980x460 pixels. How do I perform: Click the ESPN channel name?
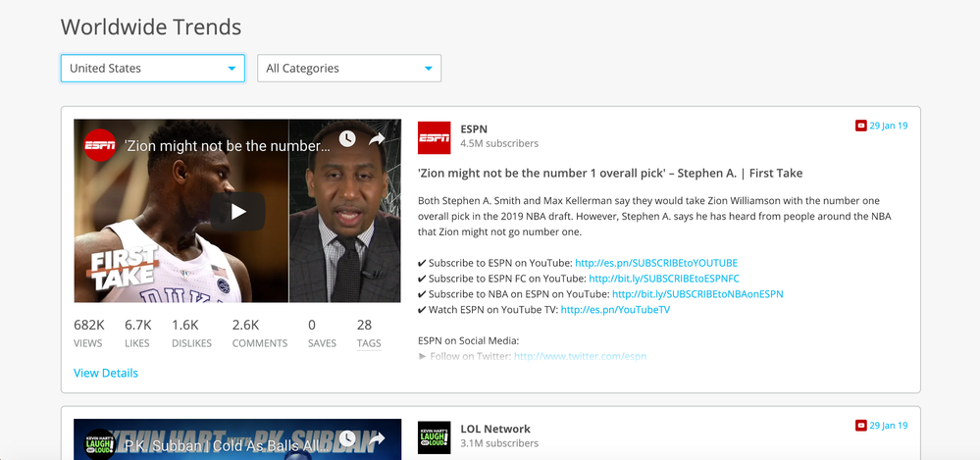click(474, 128)
